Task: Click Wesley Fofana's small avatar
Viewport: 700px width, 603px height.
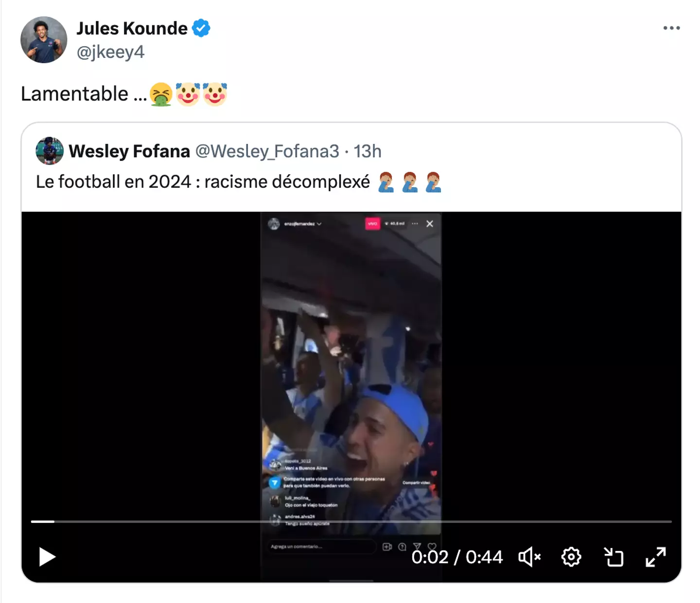Action: pos(50,151)
